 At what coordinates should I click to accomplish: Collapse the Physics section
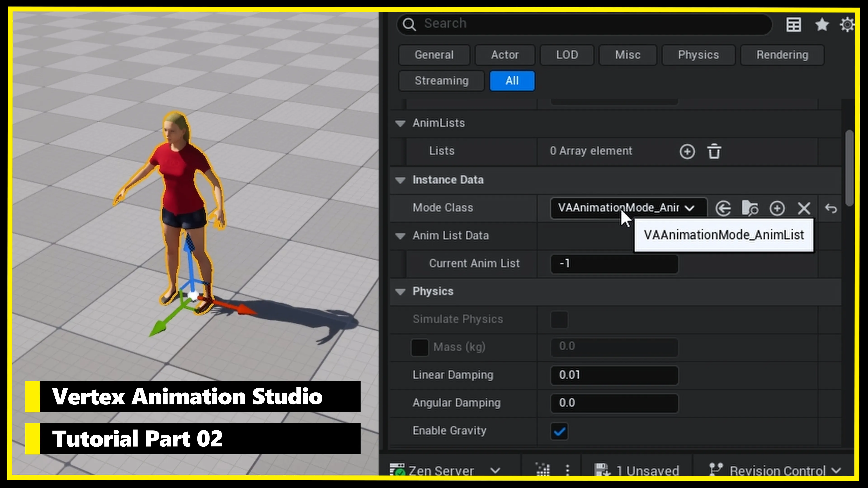click(x=400, y=292)
